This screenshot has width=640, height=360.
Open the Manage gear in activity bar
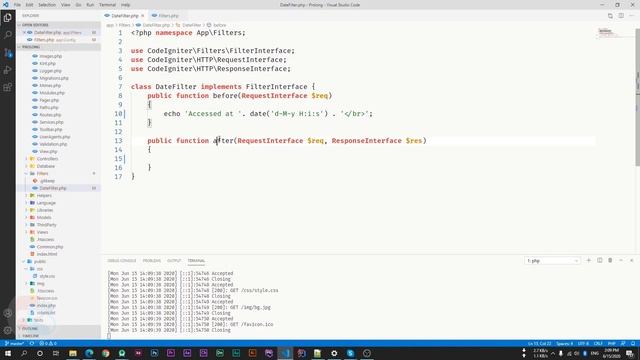tap(7, 330)
